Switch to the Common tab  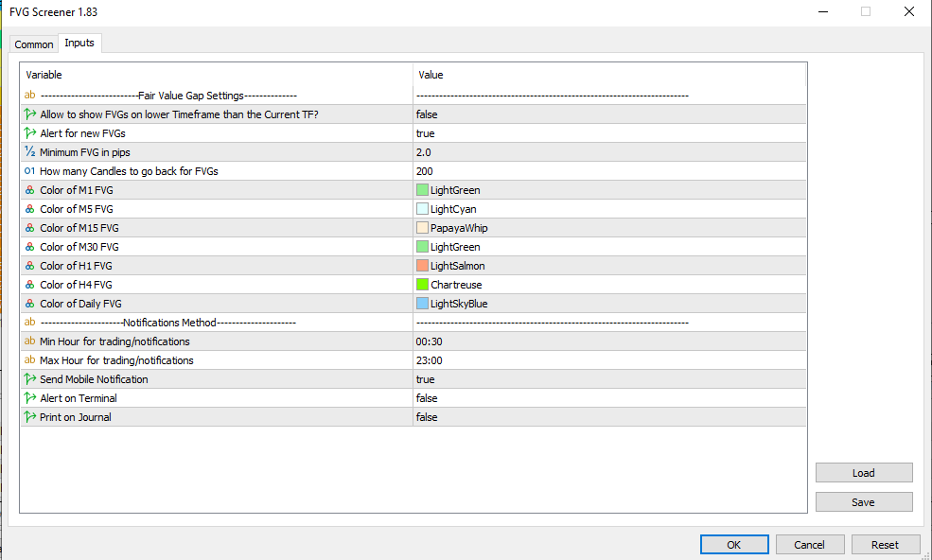coord(34,44)
